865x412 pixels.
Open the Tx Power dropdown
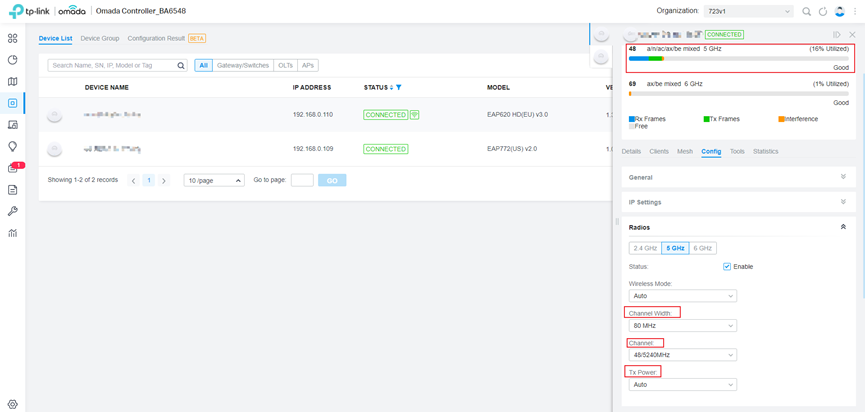click(682, 385)
